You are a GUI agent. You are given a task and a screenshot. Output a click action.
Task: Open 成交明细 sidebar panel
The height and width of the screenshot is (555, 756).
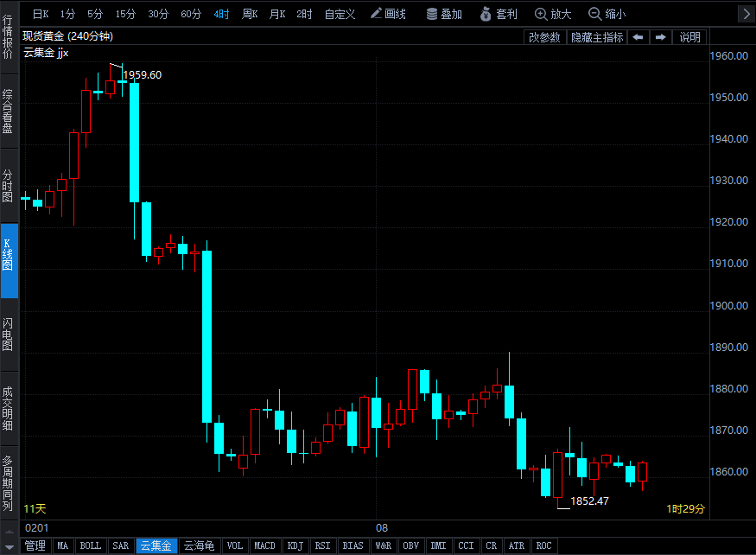pyautogui.click(x=9, y=408)
